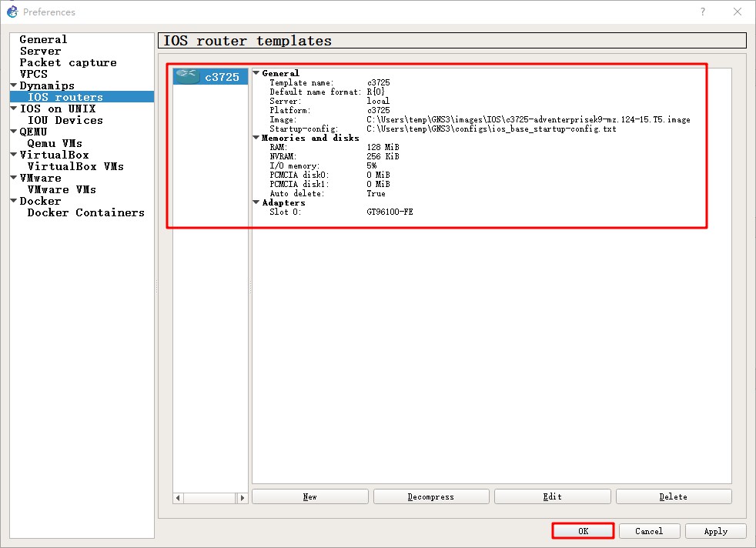The height and width of the screenshot is (548, 756).
Task: Collapse the General details section
Action: pos(256,73)
